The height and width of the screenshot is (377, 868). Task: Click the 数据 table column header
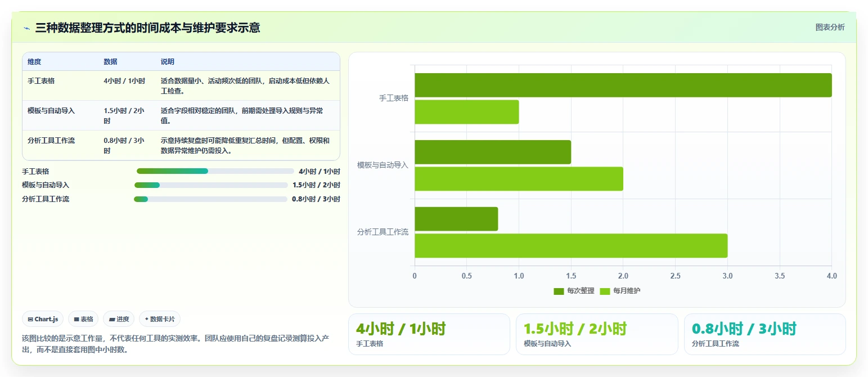coord(111,62)
